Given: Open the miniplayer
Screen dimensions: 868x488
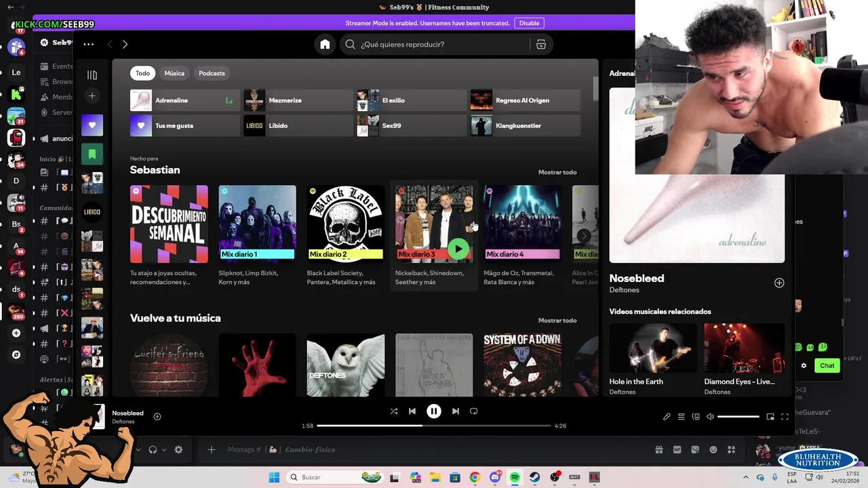Looking at the screenshot, I should (x=770, y=417).
